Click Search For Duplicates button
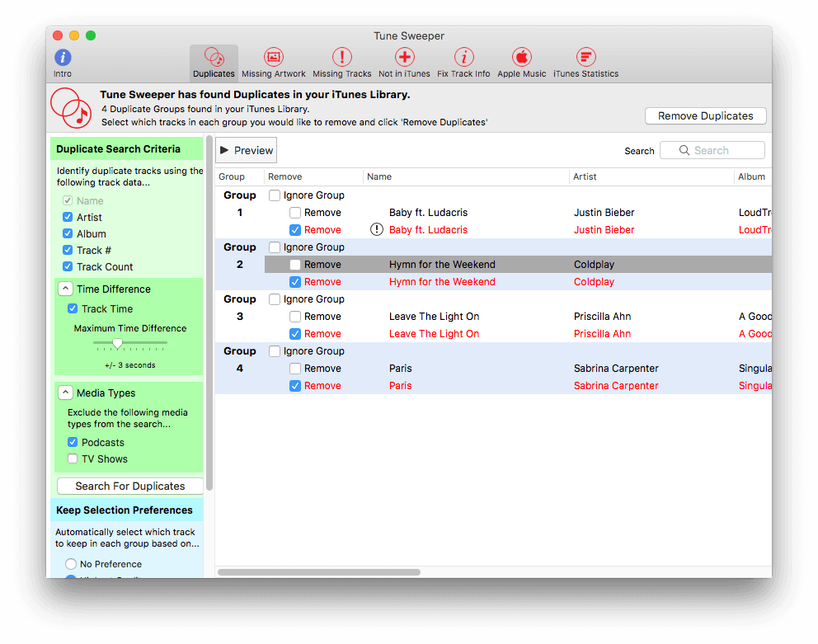 point(130,486)
